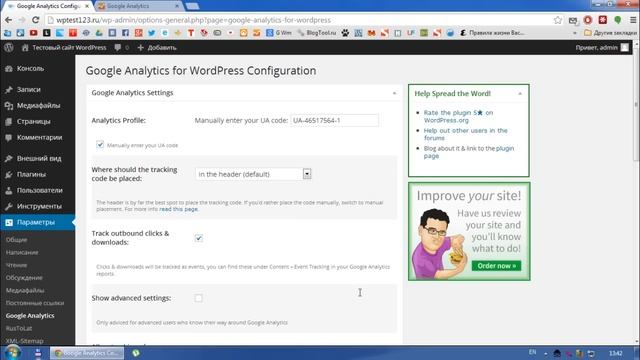Open the Обсуждение settings submenu item
Image resolution: width=640 pixels, height=360 pixels.
pos(24,278)
